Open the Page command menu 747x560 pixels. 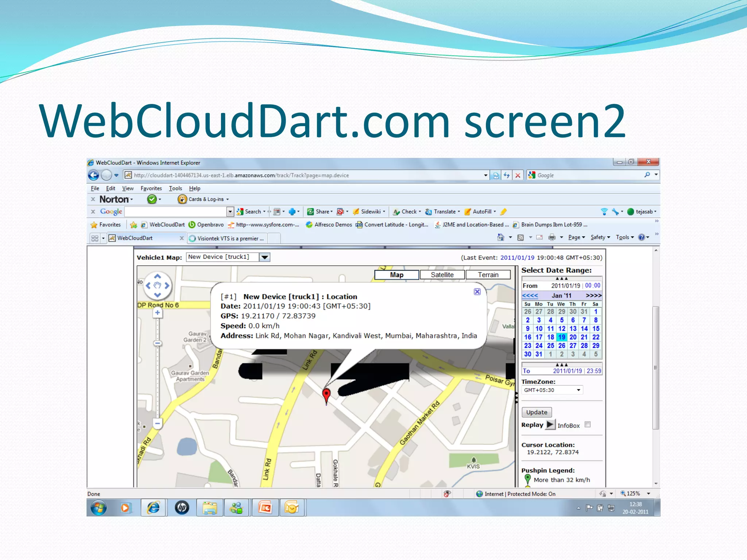576,237
